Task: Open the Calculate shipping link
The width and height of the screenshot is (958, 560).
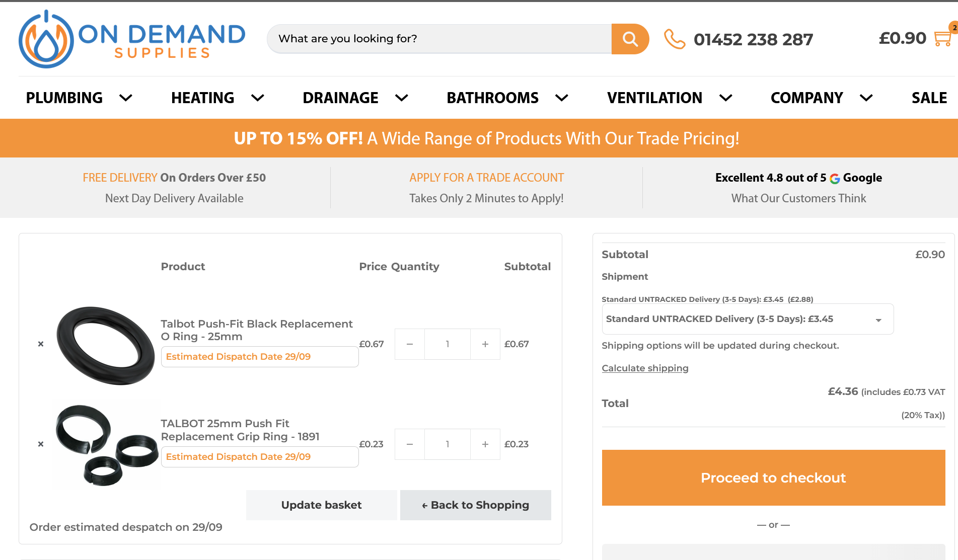Action: click(x=645, y=368)
